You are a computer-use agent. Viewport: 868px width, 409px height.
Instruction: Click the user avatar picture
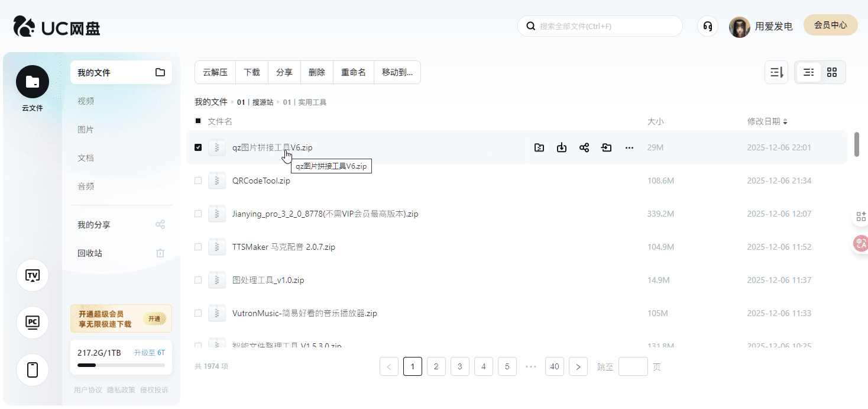click(x=739, y=27)
